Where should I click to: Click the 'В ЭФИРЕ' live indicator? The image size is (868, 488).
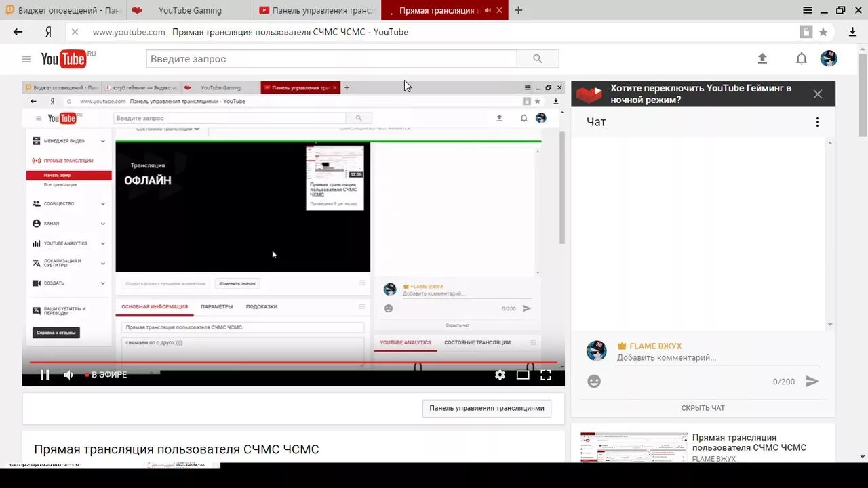pos(106,375)
